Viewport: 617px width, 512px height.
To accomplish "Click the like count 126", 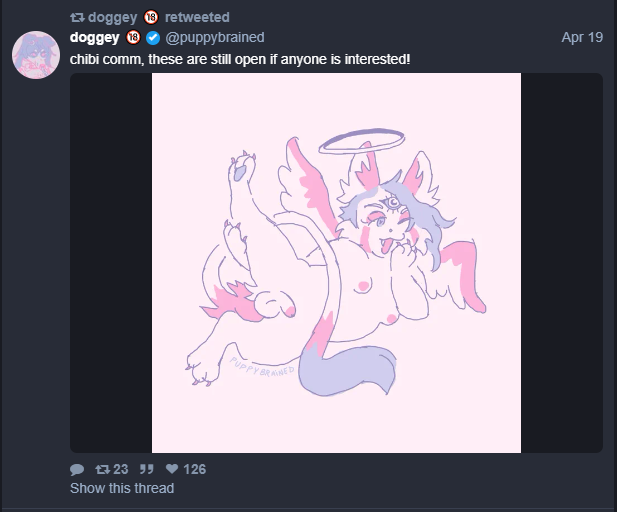I will click(x=194, y=469).
